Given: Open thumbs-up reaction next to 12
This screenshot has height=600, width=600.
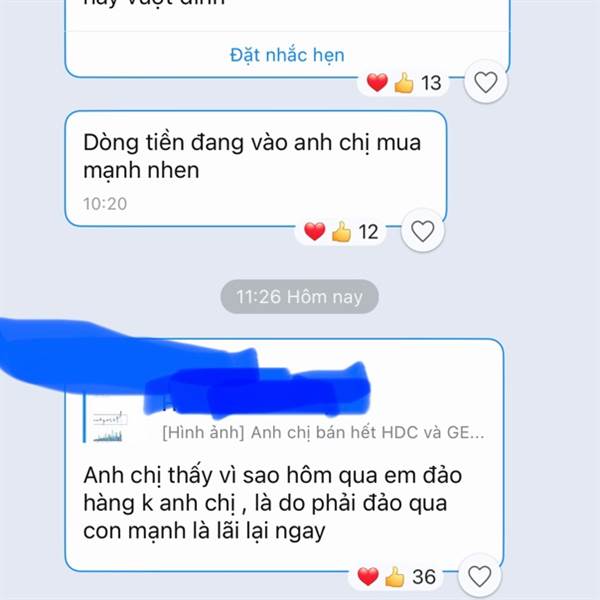Looking at the screenshot, I should click(x=341, y=231).
